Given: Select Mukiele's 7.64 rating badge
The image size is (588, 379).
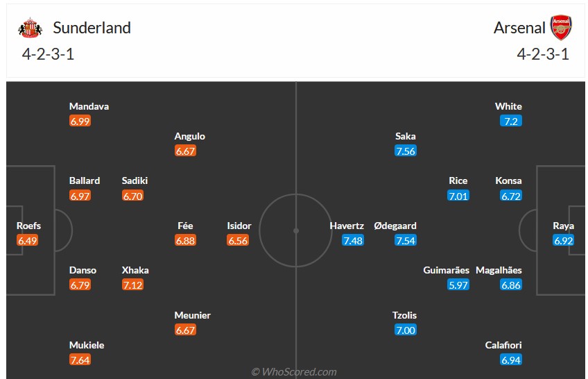Looking at the screenshot, I should click(x=80, y=360).
